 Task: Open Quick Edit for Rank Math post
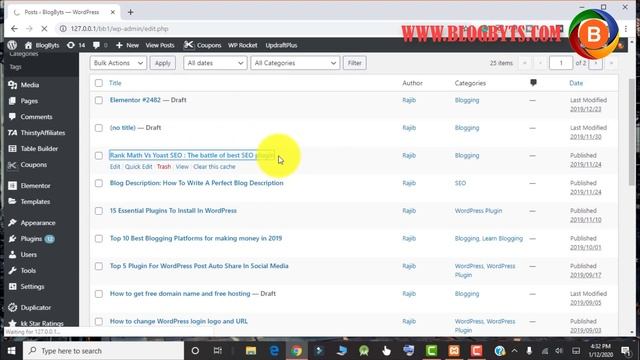tap(138, 167)
